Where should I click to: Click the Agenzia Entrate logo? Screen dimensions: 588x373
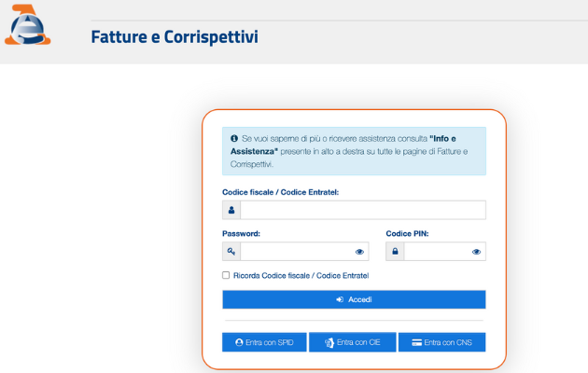coord(27,28)
